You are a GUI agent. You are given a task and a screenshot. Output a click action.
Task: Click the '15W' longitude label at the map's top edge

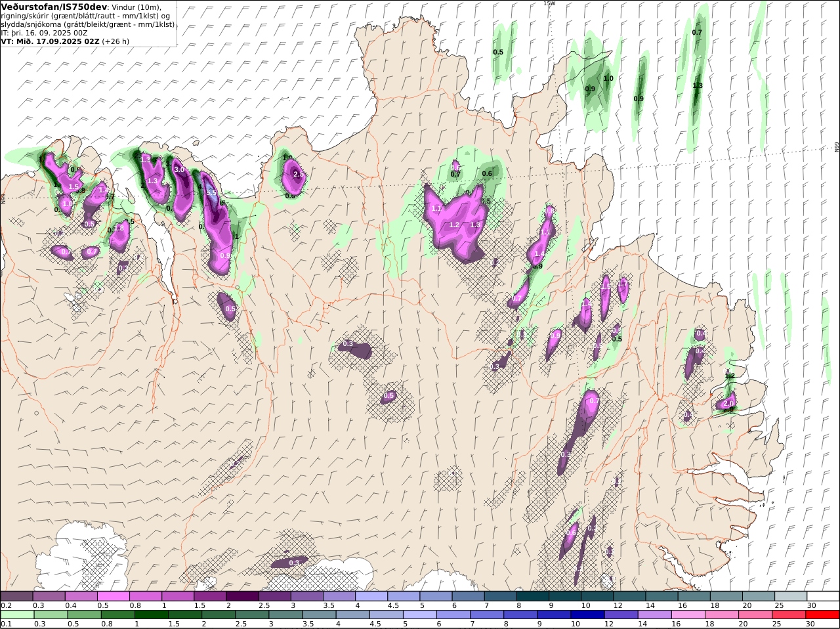click(549, 3)
